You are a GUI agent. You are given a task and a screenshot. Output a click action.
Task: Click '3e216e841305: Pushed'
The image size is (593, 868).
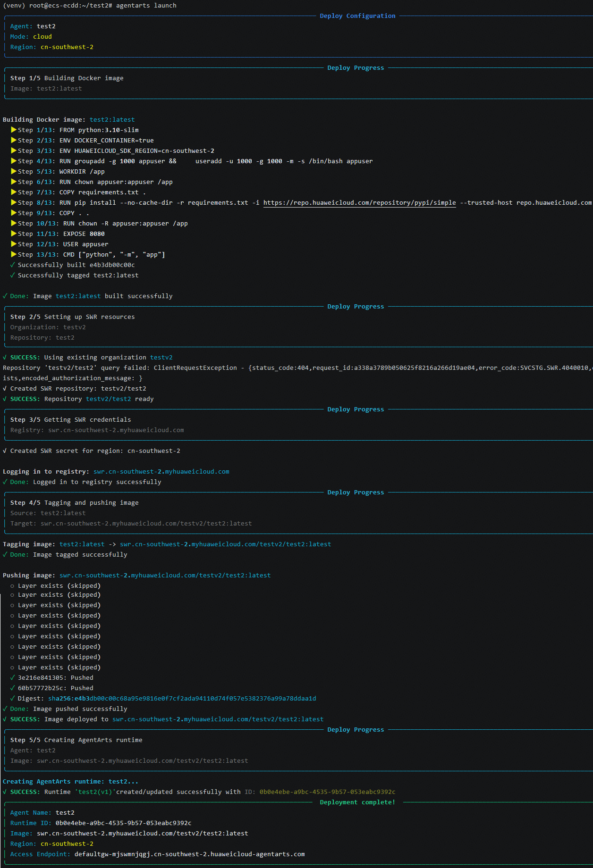(56, 678)
